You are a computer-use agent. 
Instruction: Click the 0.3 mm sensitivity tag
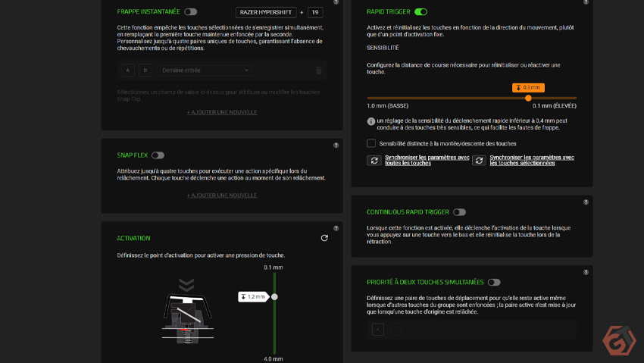[x=528, y=88]
